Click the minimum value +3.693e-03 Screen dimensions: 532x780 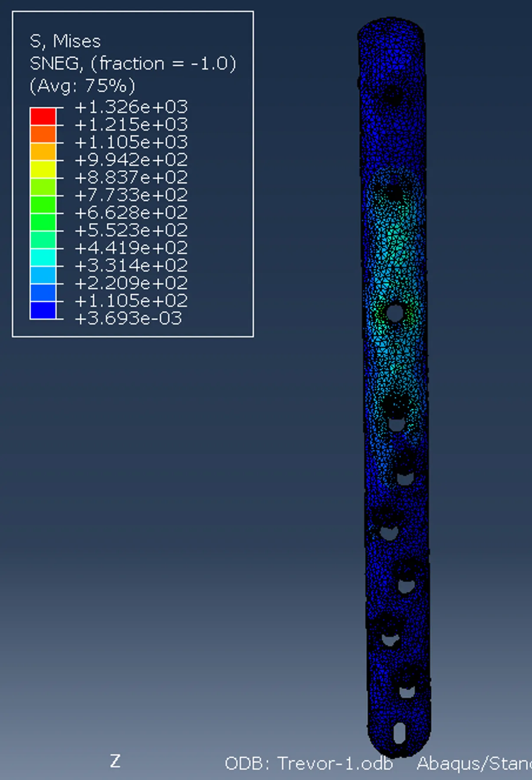click(129, 318)
